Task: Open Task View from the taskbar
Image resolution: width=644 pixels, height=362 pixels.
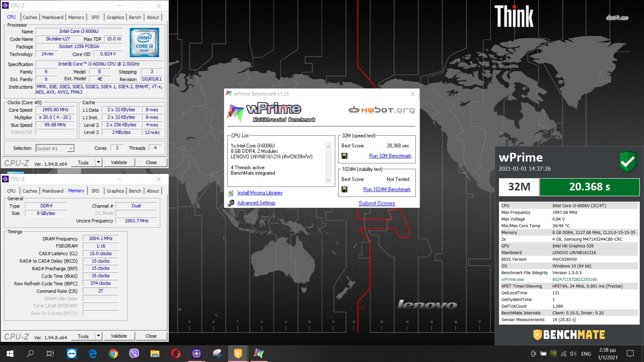Action: click(50, 354)
